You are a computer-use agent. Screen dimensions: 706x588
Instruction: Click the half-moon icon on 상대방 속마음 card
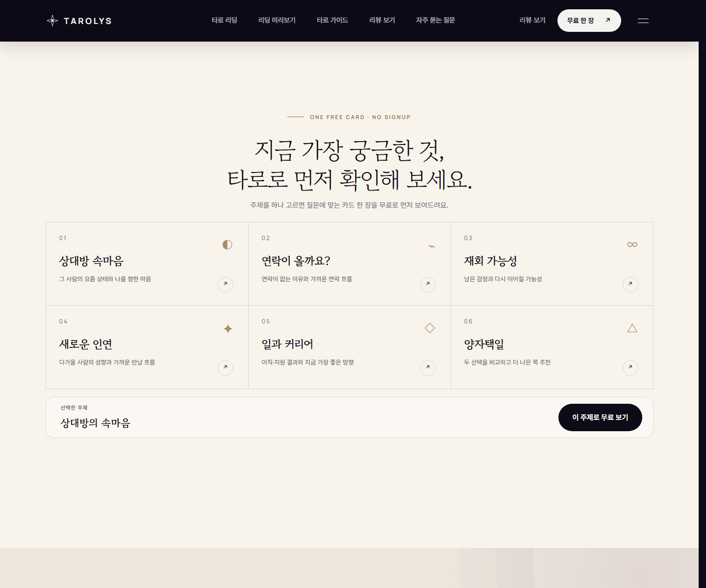pos(227,245)
